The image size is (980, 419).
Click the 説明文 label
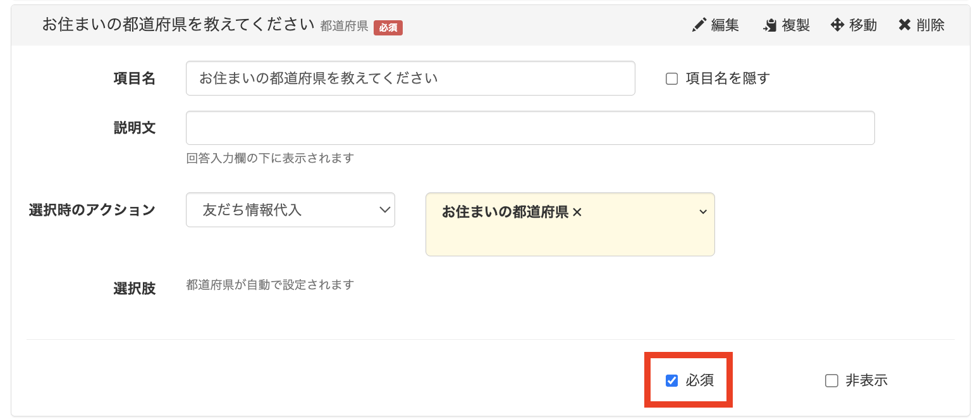(135, 128)
